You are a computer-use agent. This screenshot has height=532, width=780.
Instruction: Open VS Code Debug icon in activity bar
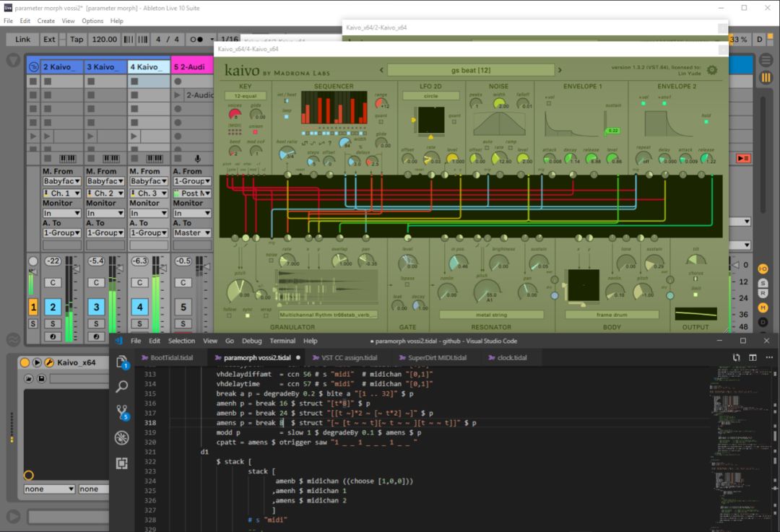coord(122,437)
